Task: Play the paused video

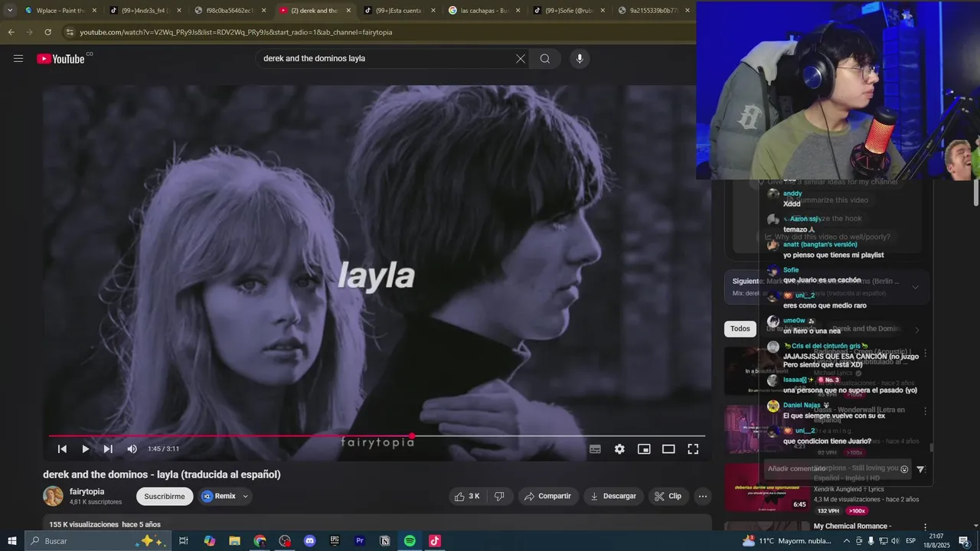Action: pyautogui.click(x=85, y=449)
